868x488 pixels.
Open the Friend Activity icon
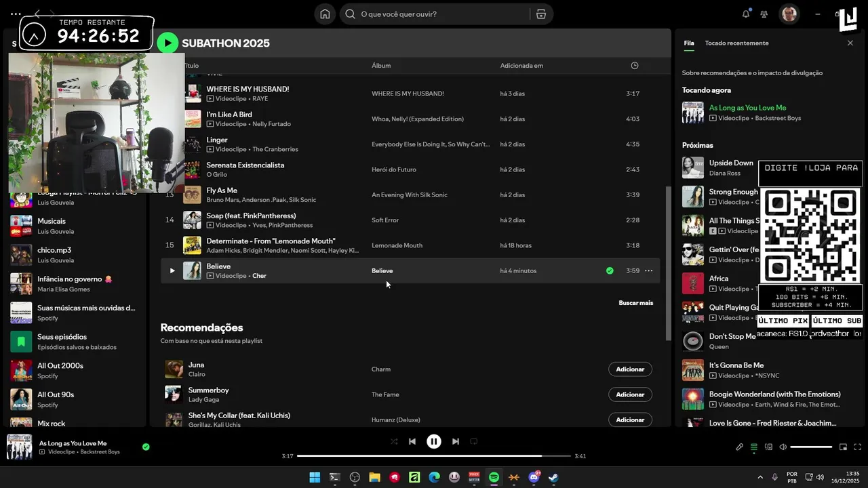coord(764,14)
